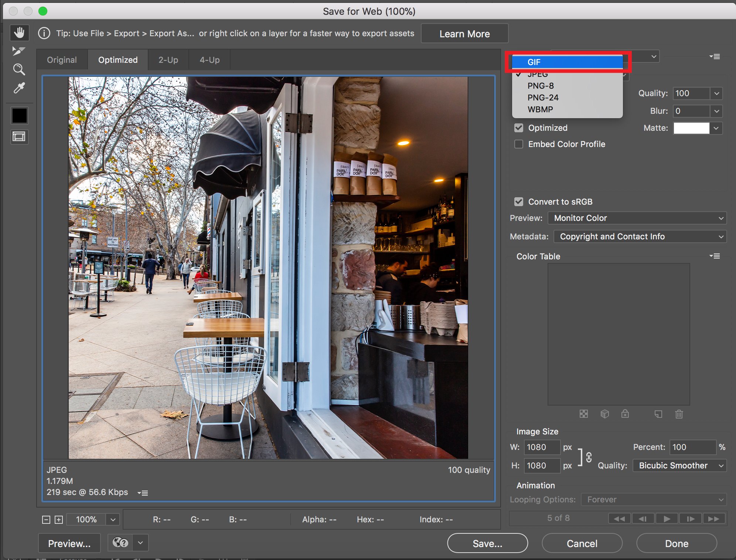Switch to the 2-Up tab

(168, 59)
